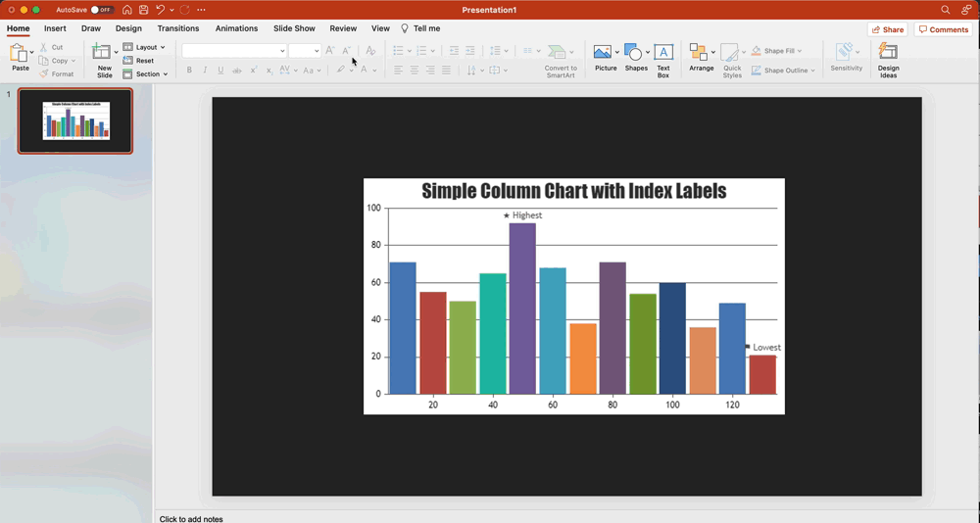Toggle Strikethrough formatting
This screenshot has width=980, height=523.
237,70
